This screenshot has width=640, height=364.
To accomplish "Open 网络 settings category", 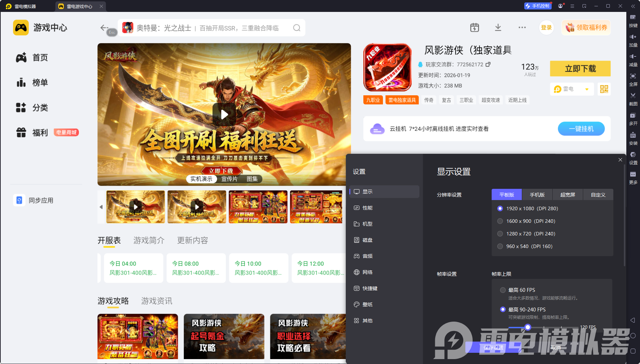I will click(384, 272).
